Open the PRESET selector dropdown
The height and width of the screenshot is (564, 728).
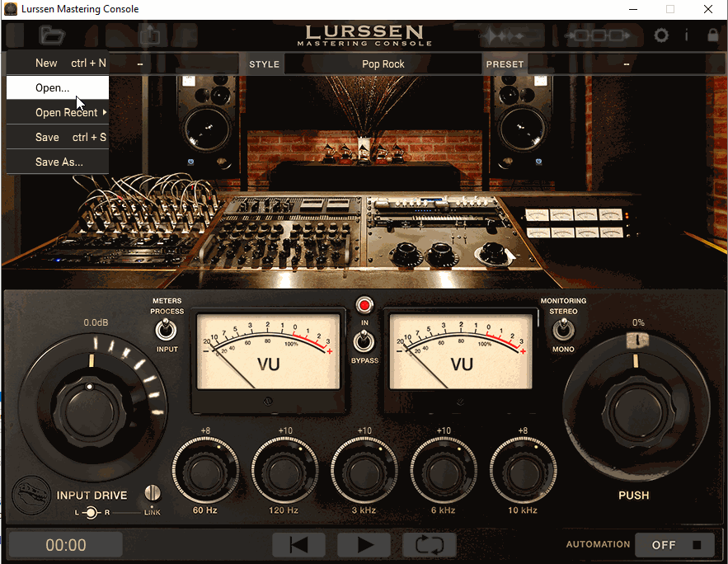tap(626, 64)
